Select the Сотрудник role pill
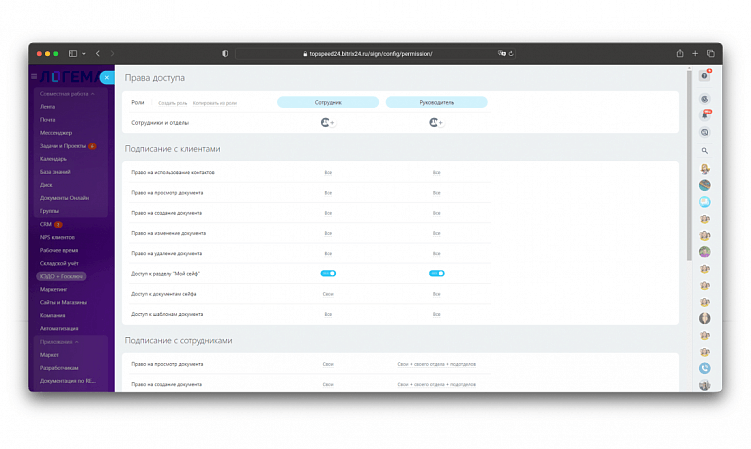The image size is (751, 449). [328, 102]
